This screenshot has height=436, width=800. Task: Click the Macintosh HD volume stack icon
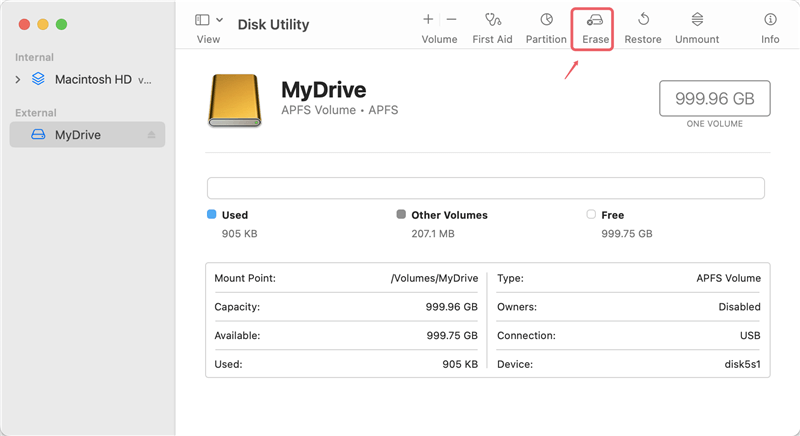click(38, 79)
